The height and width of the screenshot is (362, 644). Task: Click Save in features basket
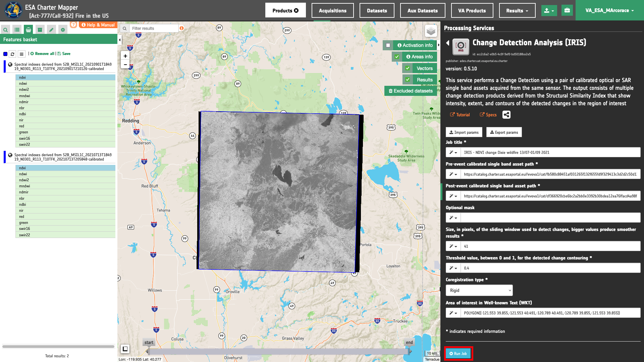[x=64, y=54]
